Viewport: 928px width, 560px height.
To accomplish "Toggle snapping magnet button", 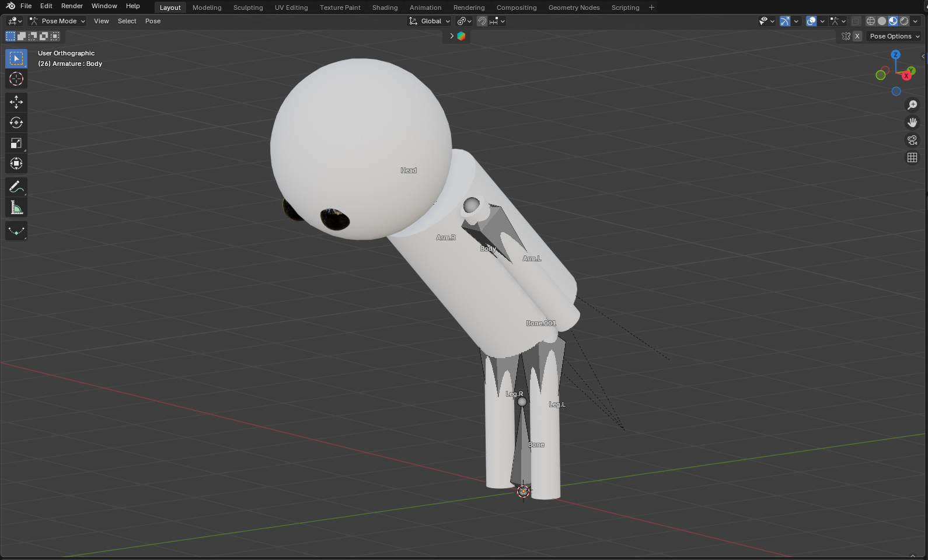I will [482, 21].
